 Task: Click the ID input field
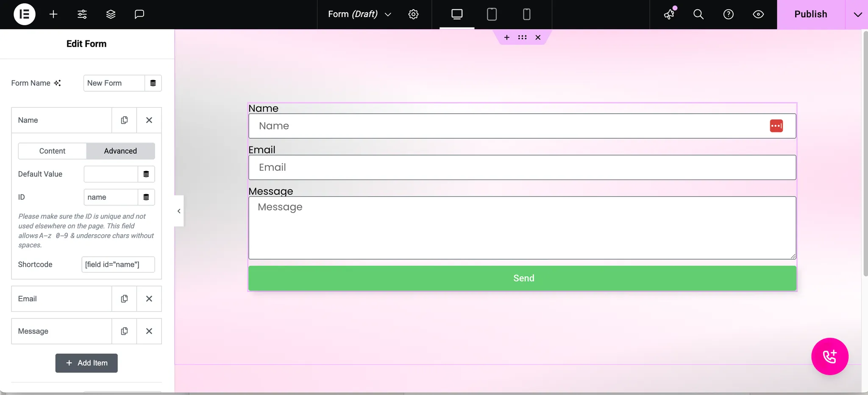111,197
